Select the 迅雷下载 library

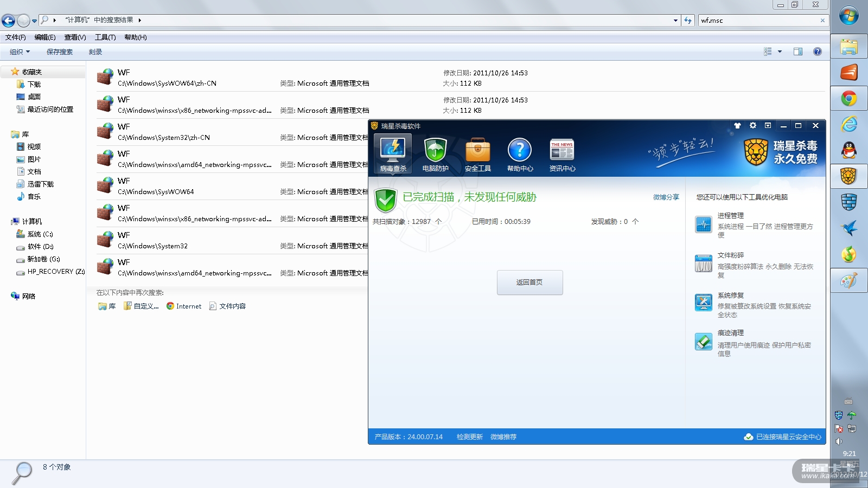35,184
